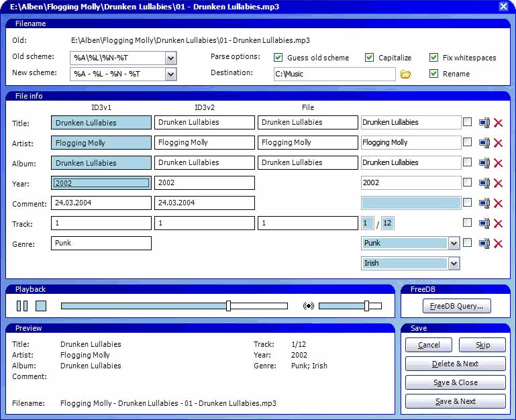The width and height of the screenshot is (516, 420).
Task: Click the ID3v1 Year field showing 2002
Action: pyautogui.click(x=101, y=183)
